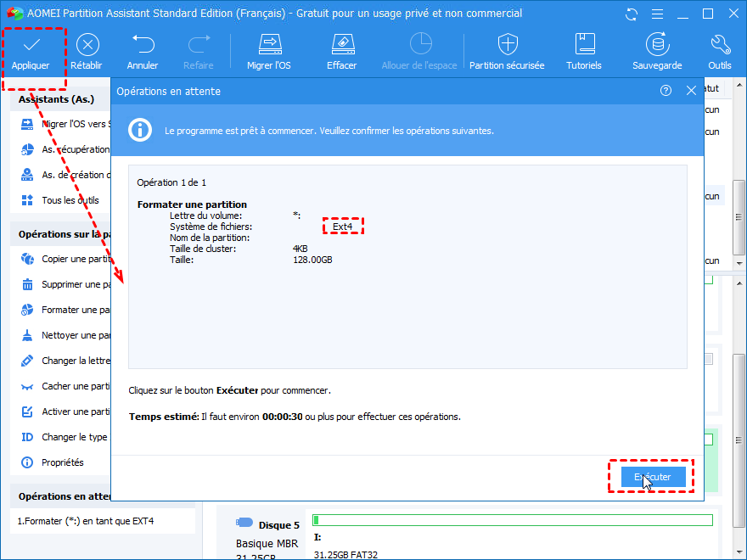
Task: Click the upper right scrollbar down arrow
Action: [x=739, y=263]
